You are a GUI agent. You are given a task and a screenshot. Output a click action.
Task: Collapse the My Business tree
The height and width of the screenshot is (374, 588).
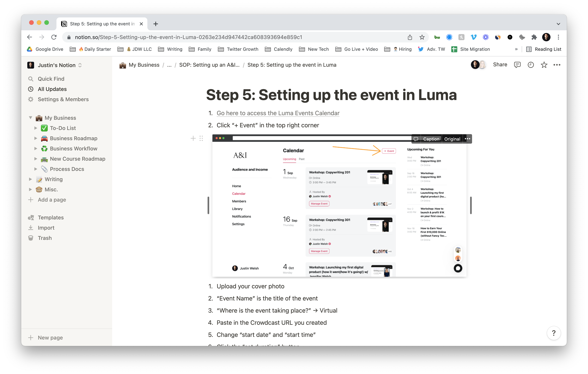tap(30, 118)
